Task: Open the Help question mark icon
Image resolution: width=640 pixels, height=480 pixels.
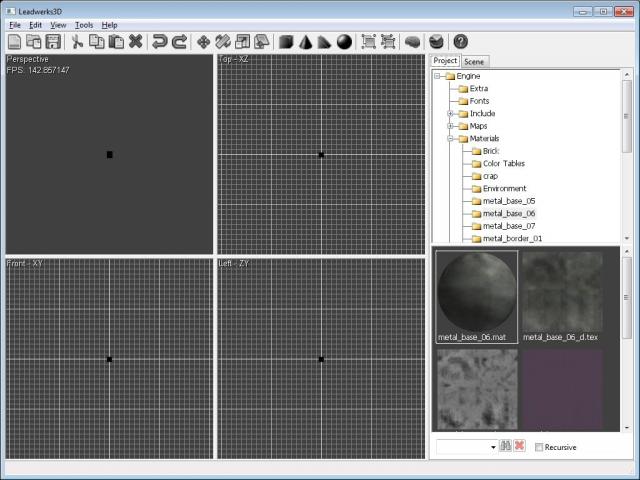Action: 460,42
